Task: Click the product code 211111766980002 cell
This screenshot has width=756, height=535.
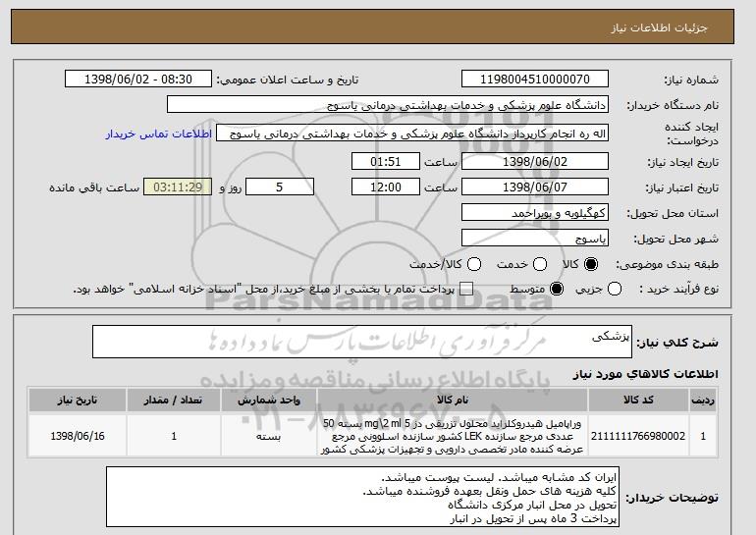Action: [638, 436]
